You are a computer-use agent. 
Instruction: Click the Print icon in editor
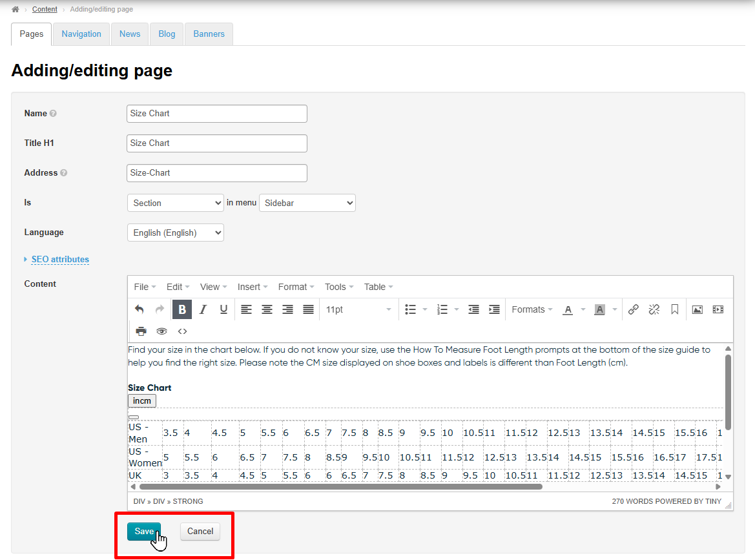coord(141,331)
